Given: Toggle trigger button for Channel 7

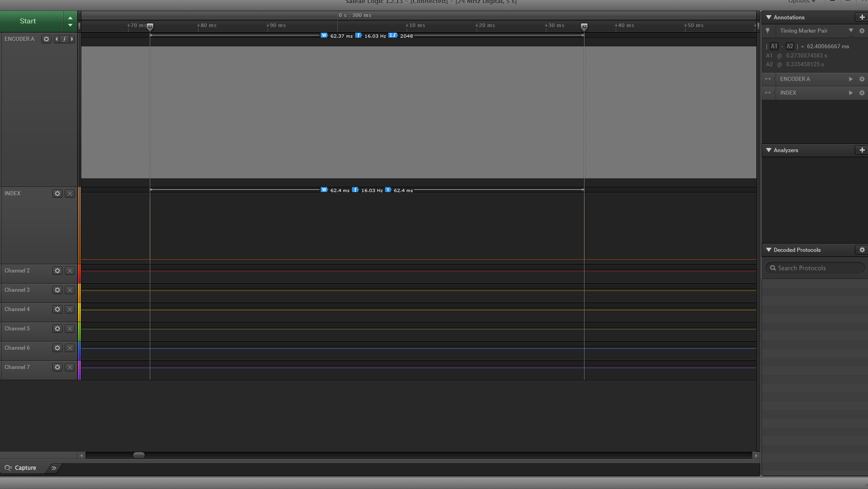Looking at the screenshot, I should (70, 367).
